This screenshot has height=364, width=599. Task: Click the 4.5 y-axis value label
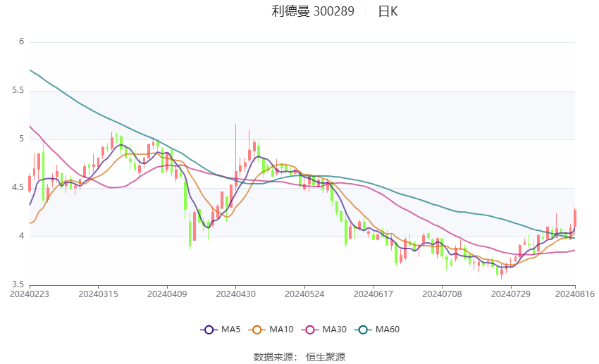18,187
